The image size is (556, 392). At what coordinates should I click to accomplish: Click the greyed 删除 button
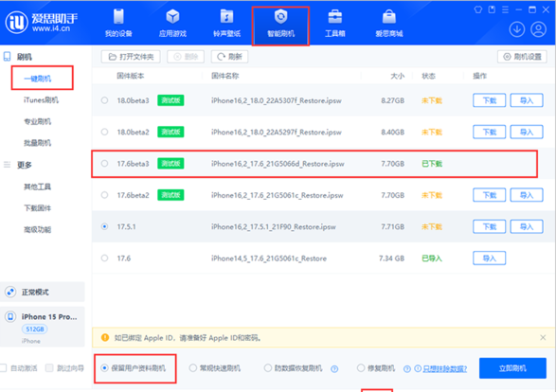click(x=186, y=57)
